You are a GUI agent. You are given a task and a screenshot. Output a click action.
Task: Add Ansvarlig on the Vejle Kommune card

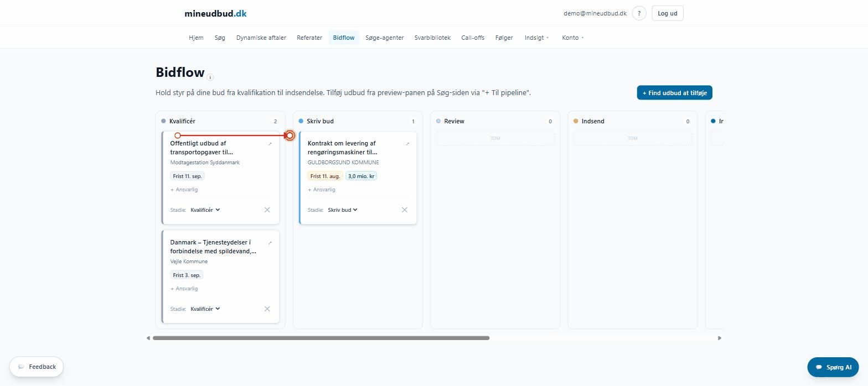pyautogui.click(x=184, y=289)
